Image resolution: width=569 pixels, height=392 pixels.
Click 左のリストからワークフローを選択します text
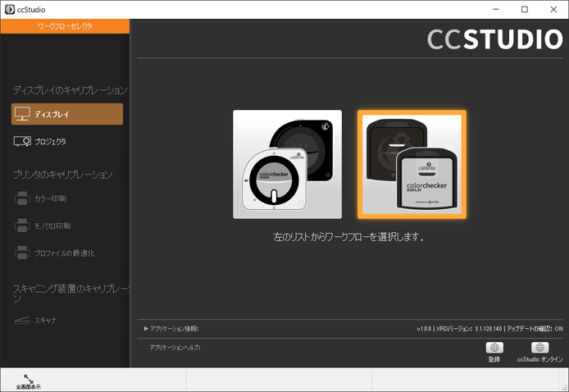point(348,237)
